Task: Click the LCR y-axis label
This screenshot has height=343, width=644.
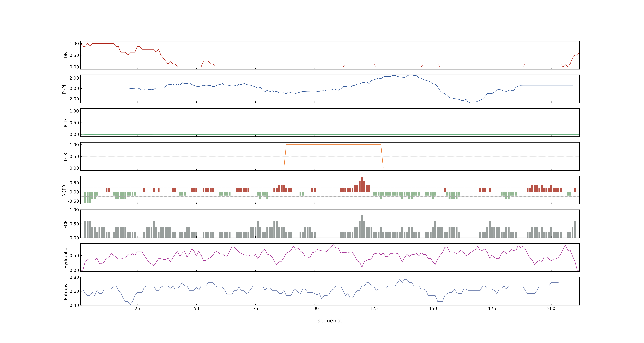Action: 66,157
